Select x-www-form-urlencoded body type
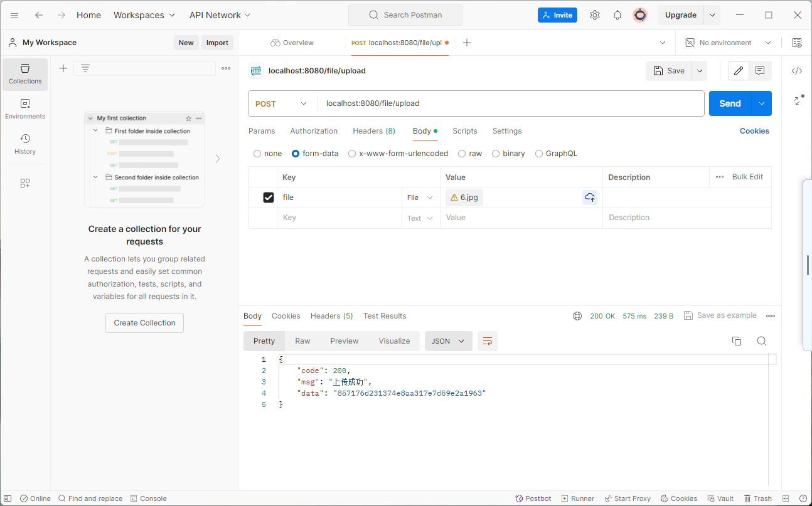 (352, 154)
